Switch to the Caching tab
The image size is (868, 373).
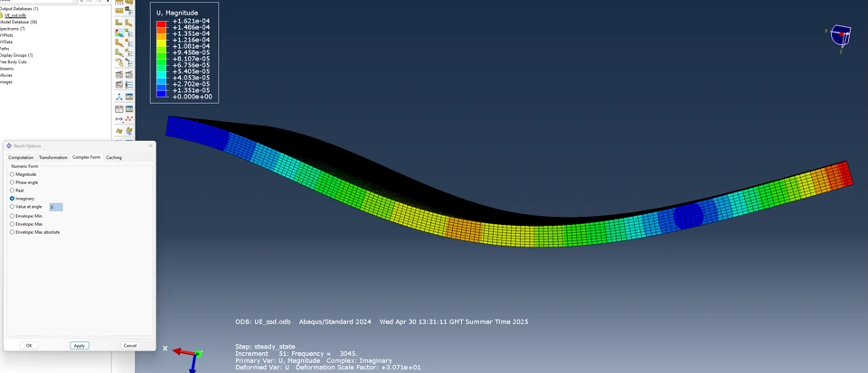point(114,157)
